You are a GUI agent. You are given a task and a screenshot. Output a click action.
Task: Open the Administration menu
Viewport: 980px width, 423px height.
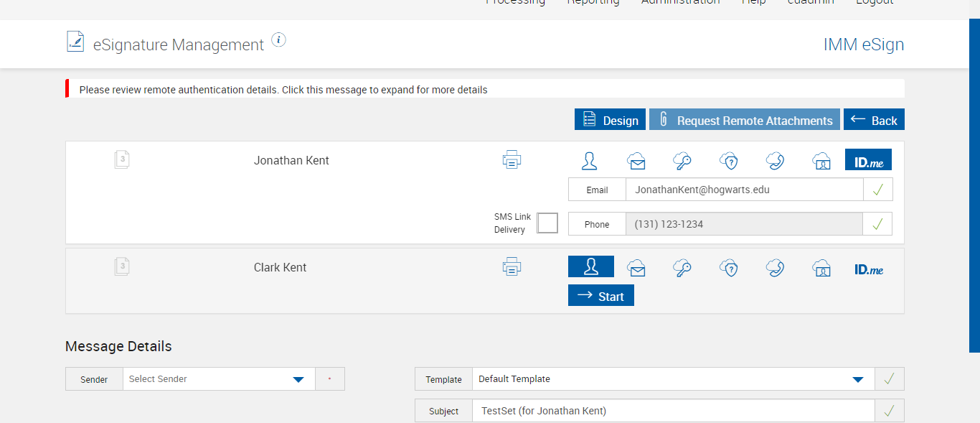[x=680, y=3]
